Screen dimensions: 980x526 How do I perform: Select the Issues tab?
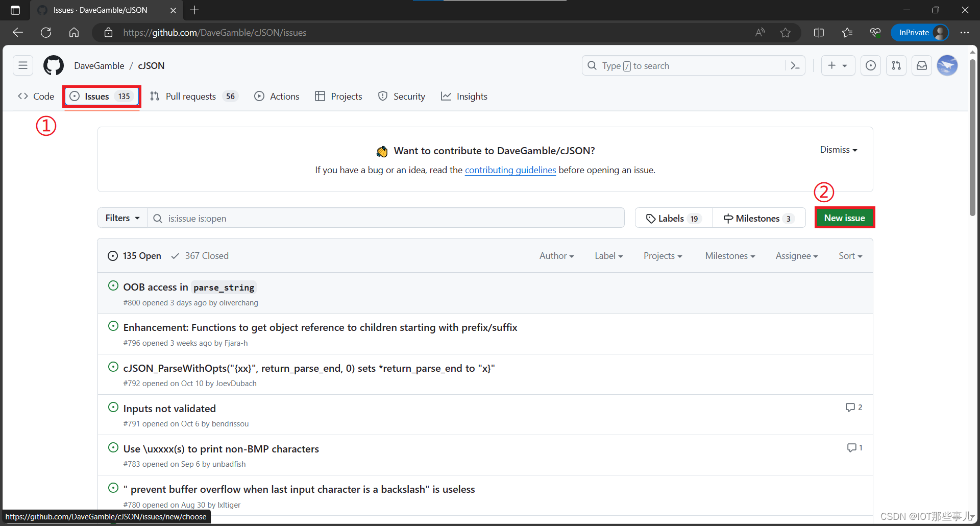102,97
